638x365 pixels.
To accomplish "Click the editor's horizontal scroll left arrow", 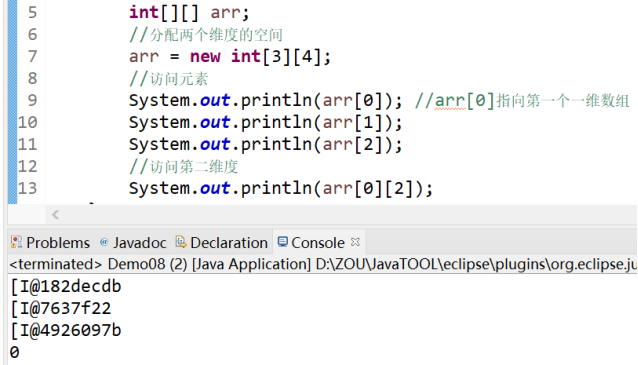I will (x=56, y=214).
